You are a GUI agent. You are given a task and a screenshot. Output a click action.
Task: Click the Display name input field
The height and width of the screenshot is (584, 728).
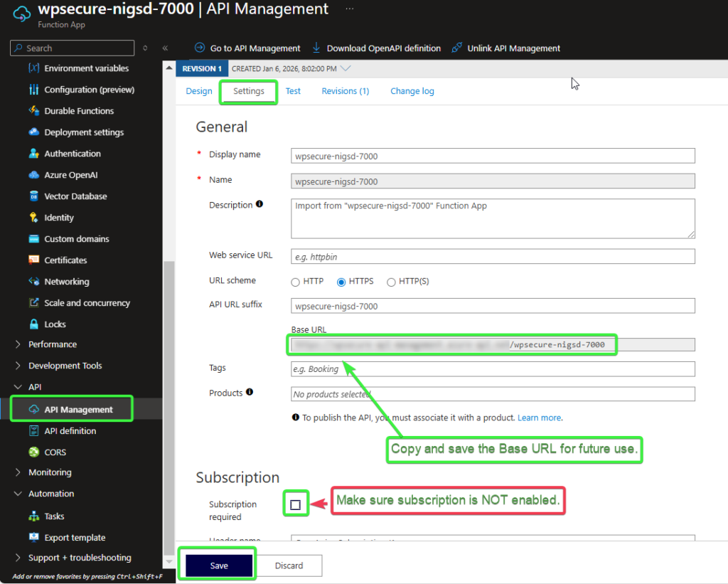click(x=493, y=156)
